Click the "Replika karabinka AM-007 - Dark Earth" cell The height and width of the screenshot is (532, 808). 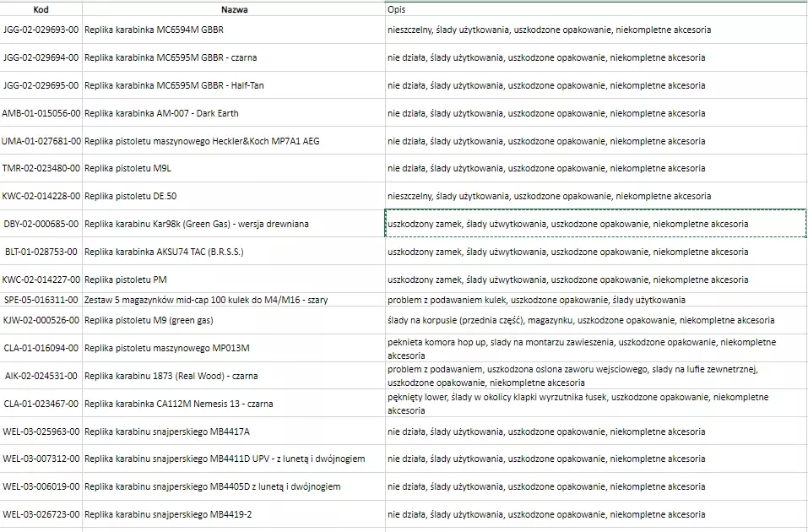click(233, 113)
